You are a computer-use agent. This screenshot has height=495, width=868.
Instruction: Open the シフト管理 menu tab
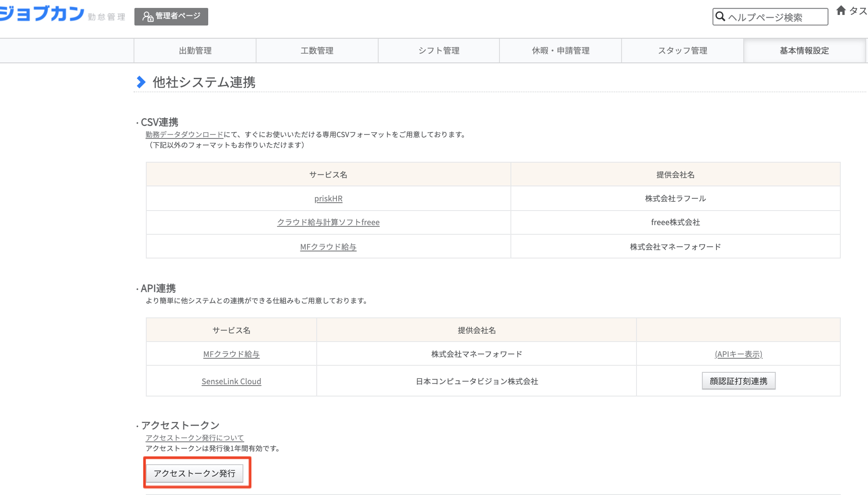coord(438,51)
